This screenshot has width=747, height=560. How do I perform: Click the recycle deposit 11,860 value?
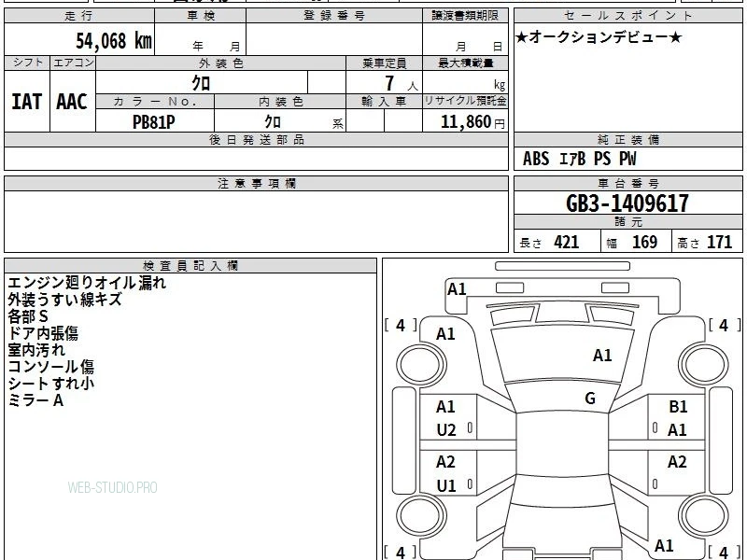pos(465,122)
